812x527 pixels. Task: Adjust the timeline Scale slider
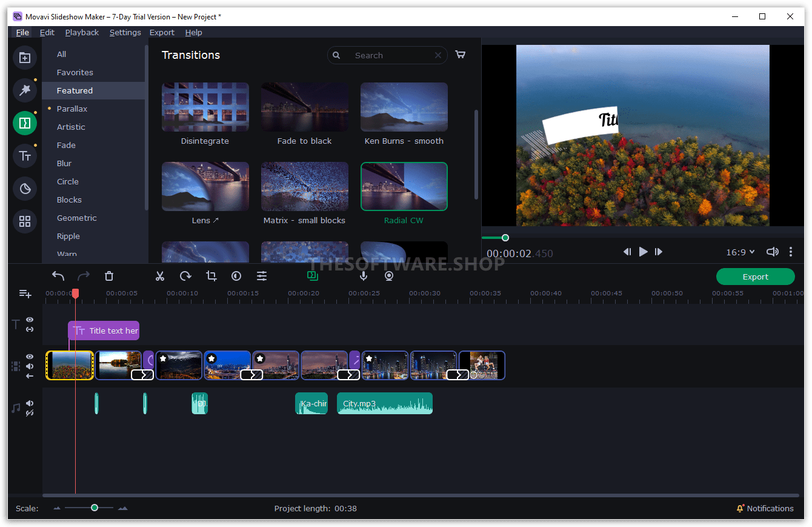tap(94, 508)
